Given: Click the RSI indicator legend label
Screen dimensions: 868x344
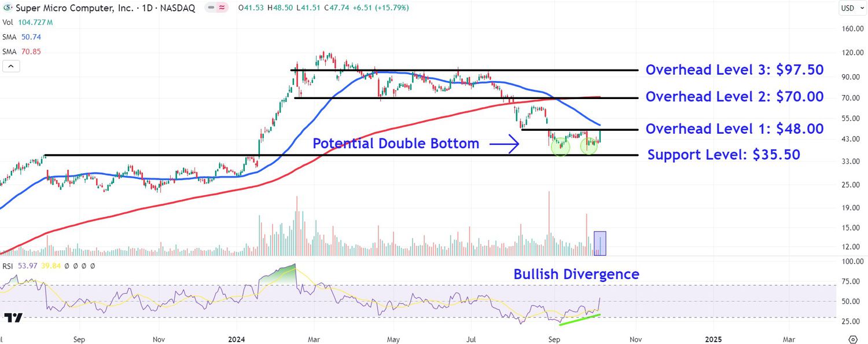Looking at the screenshot, I should (x=9, y=266).
